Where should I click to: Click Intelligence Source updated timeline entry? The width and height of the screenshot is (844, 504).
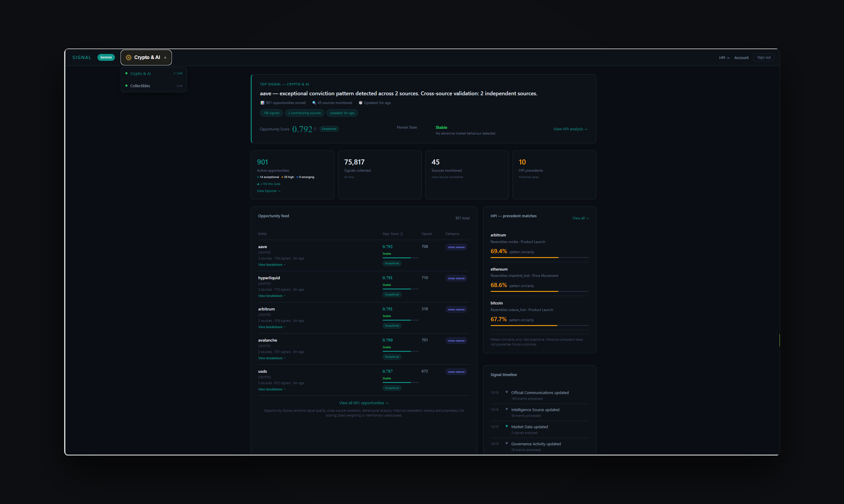(x=540, y=412)
